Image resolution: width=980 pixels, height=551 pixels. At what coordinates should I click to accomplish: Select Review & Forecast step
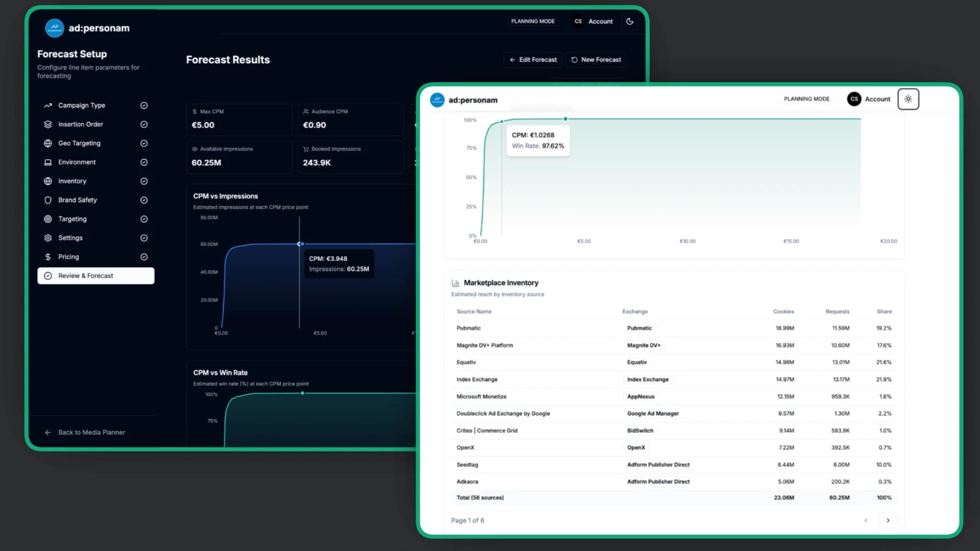[x=95, y=275]
